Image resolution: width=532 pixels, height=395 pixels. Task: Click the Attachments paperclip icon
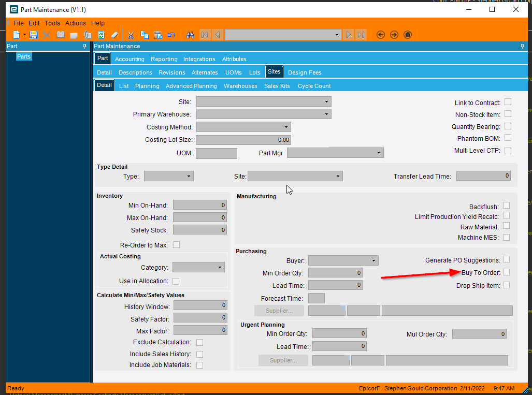pos(88,35)
